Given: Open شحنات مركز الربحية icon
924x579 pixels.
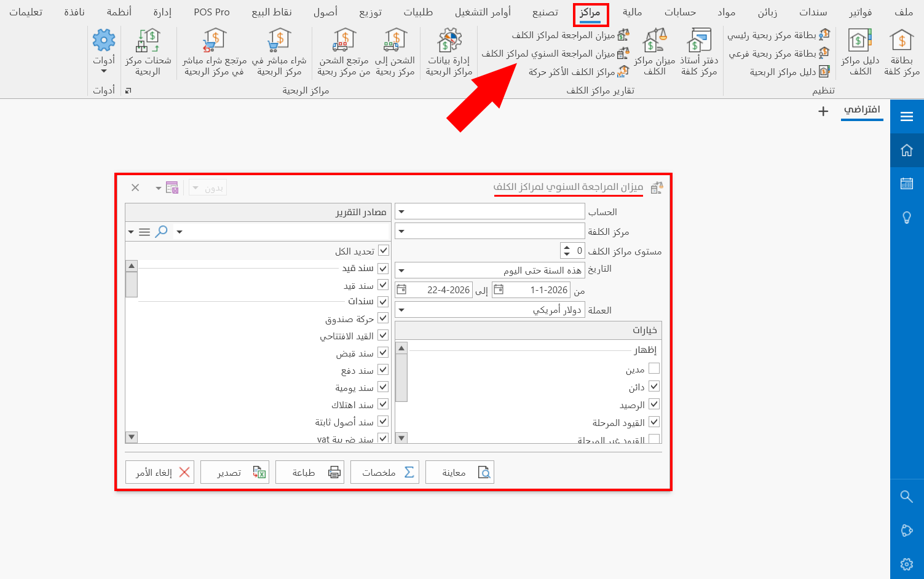Looking at the screenshot, I should click(148, 53).
